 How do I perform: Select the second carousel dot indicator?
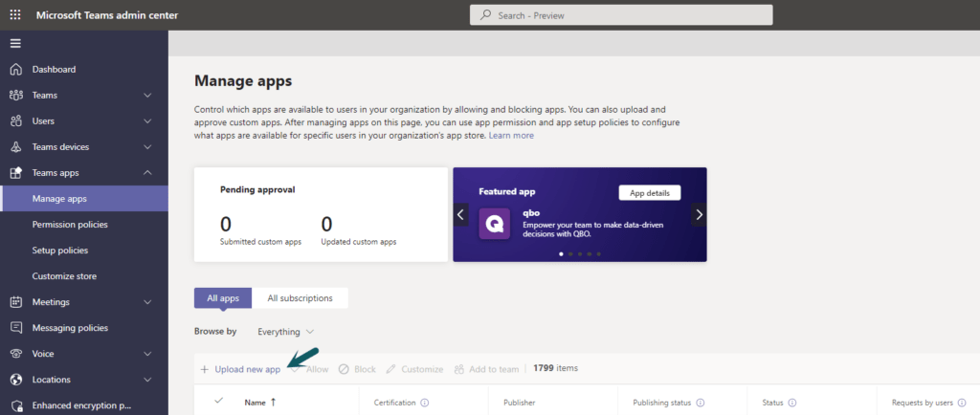click(x=570, y=254)
